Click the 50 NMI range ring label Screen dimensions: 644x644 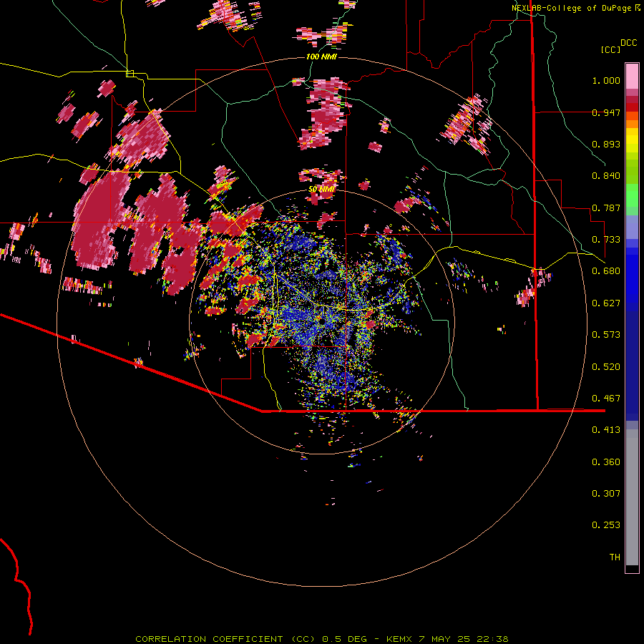click(x=321, y=189)
